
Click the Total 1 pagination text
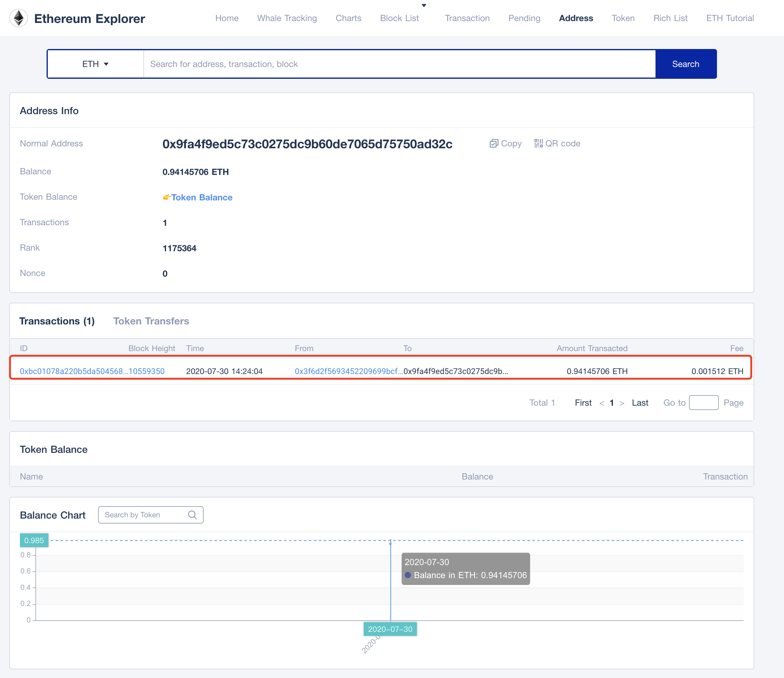coord(542,403)
